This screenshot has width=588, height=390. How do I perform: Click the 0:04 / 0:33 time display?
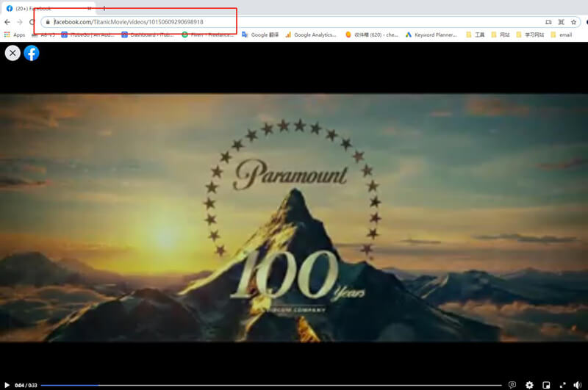point(26,385)
